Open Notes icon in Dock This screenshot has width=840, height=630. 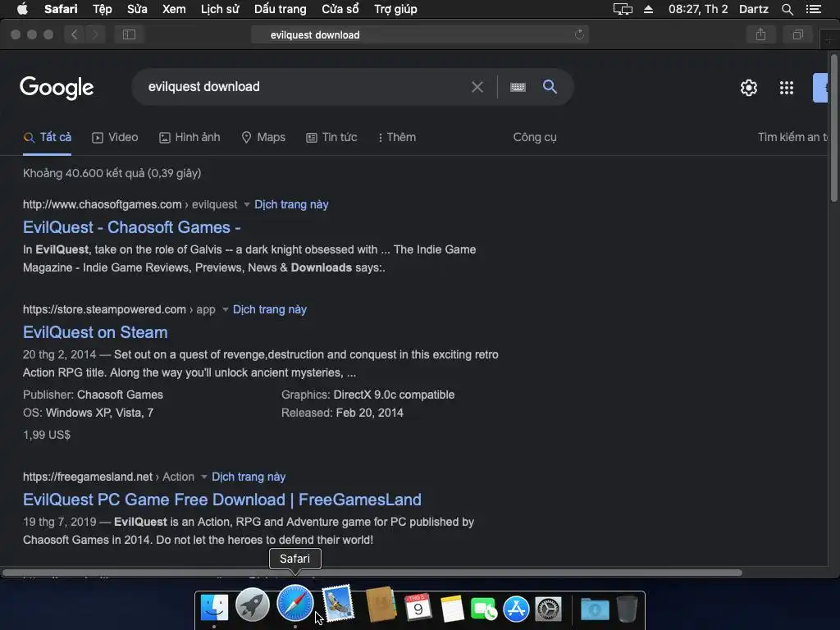tap(452, 609)
